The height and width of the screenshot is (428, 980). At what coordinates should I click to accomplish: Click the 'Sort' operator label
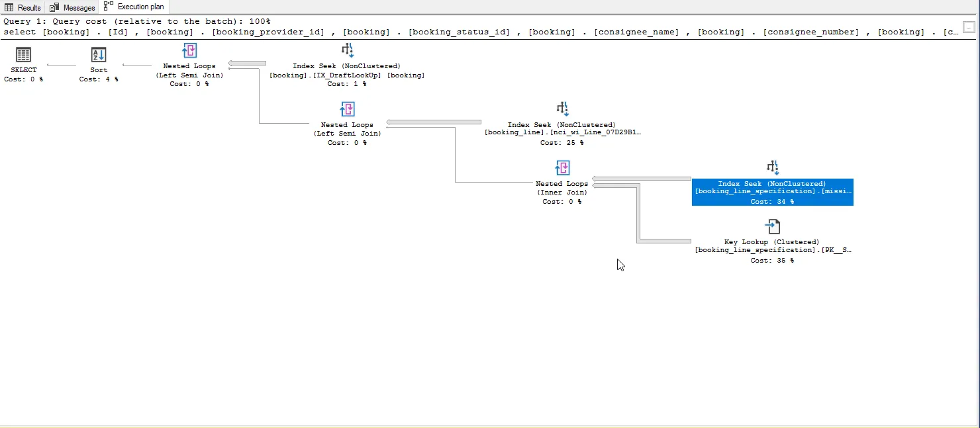99,69
